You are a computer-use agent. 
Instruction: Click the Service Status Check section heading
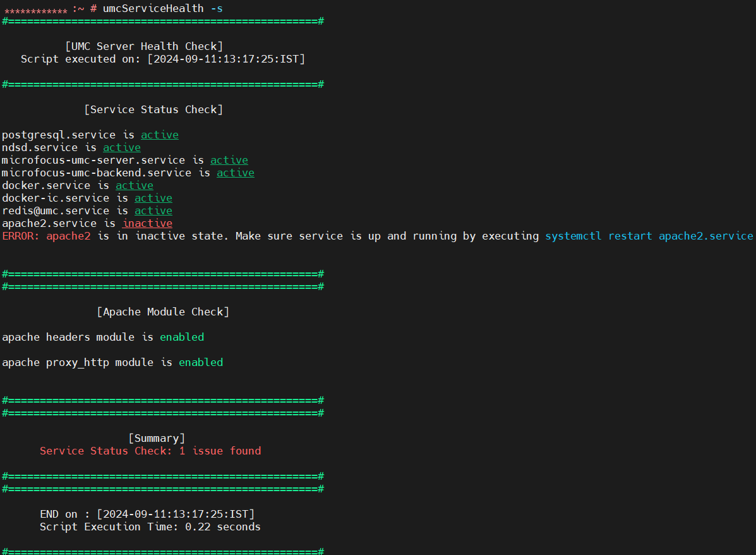[153, 110]
